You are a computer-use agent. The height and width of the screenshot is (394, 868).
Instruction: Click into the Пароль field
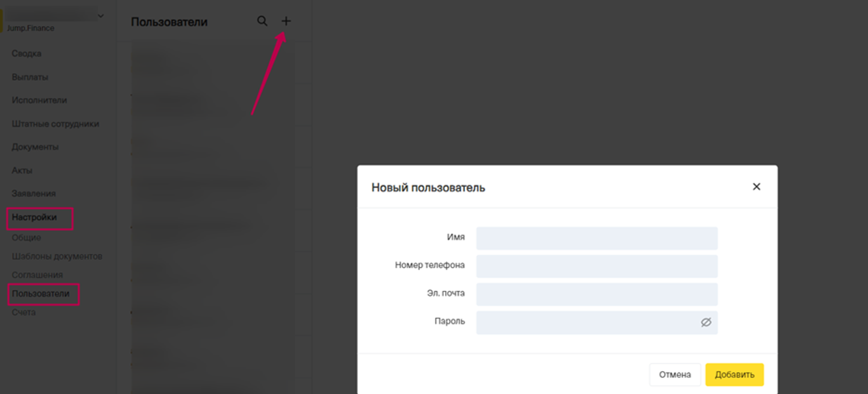tap(585, 322)
